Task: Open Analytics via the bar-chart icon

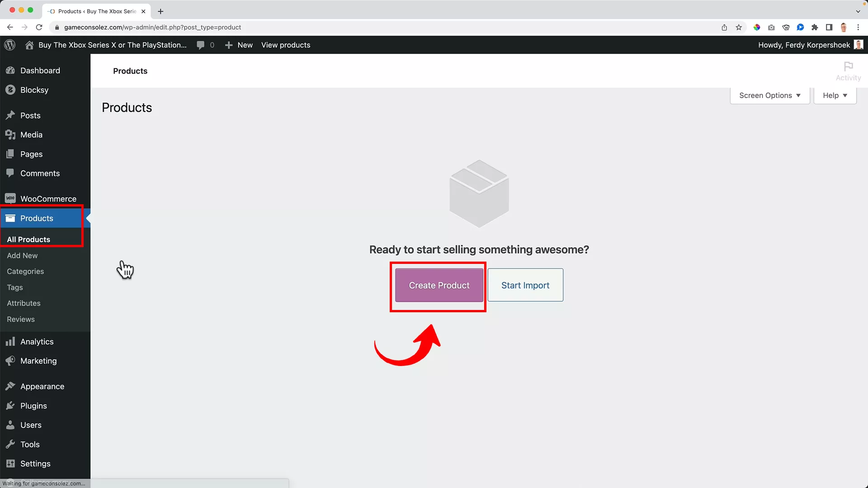Action: [x=10, y=342]
